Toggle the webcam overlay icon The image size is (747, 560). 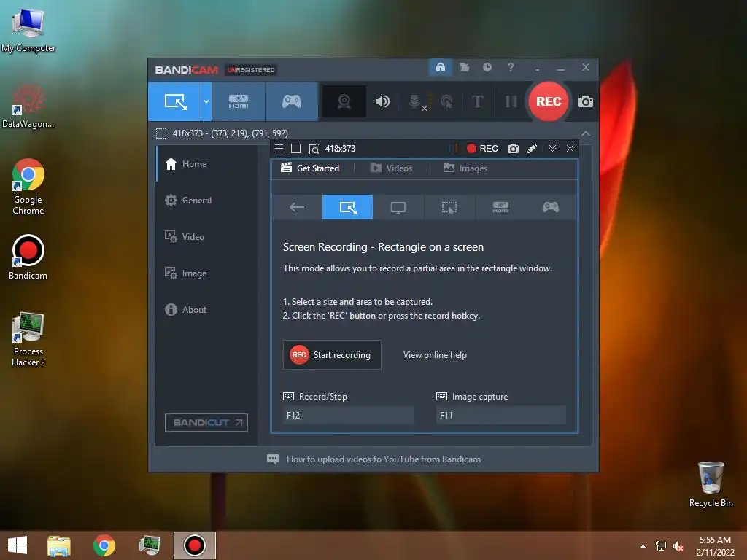pyautogui.click(x=344, y=101)
